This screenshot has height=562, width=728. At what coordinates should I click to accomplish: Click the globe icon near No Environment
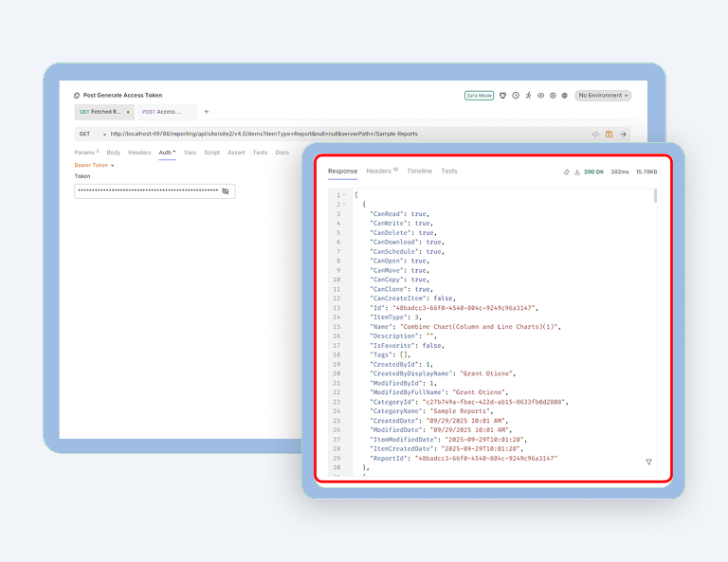click(565, 96)
